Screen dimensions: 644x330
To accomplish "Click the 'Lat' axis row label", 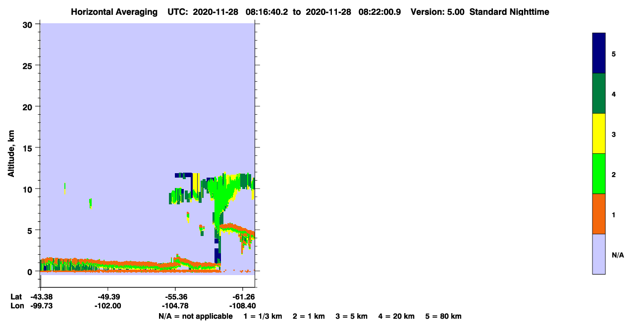I will (16, 297).
